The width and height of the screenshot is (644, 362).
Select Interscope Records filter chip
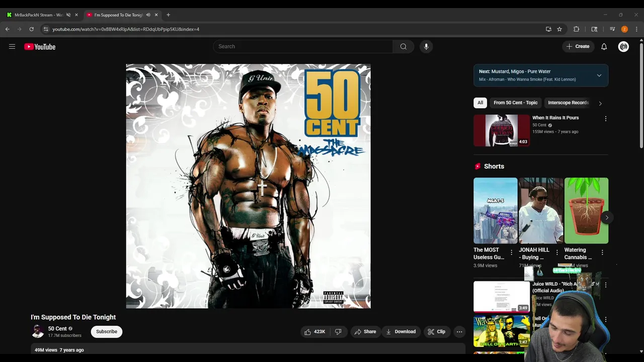(x=568, y=103)
